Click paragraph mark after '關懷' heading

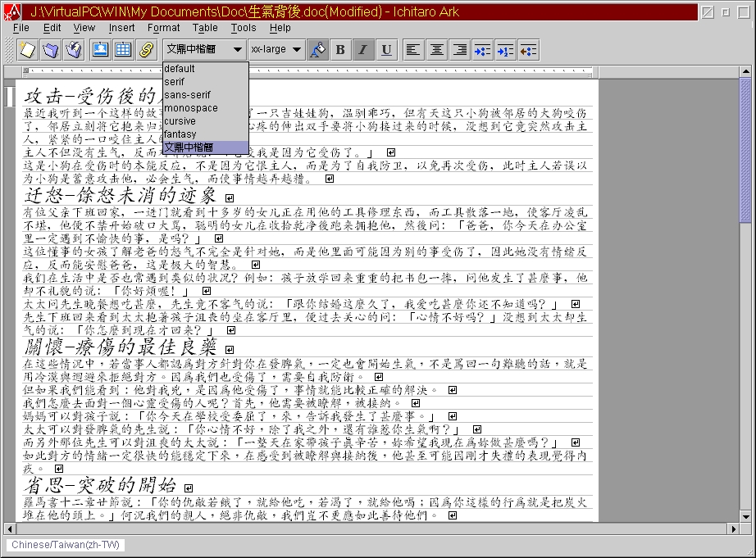pos(230,350)
